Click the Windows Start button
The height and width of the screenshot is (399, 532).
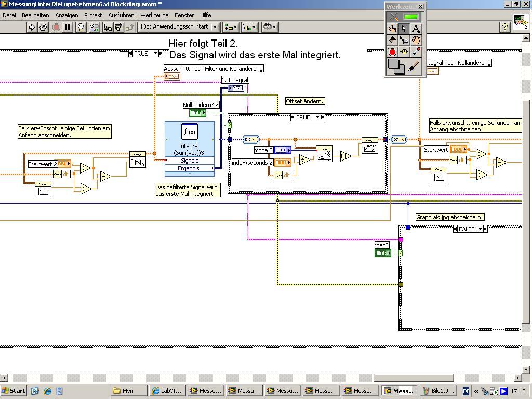(x=14, y=391)
